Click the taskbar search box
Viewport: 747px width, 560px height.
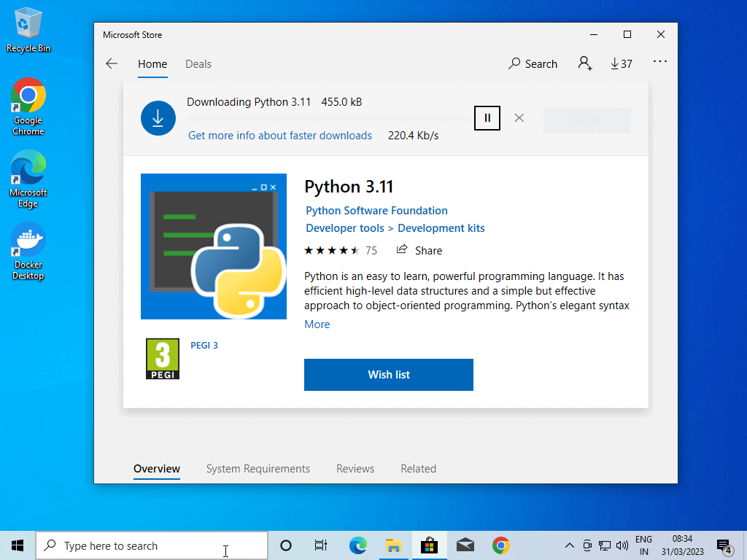[152, 545]
